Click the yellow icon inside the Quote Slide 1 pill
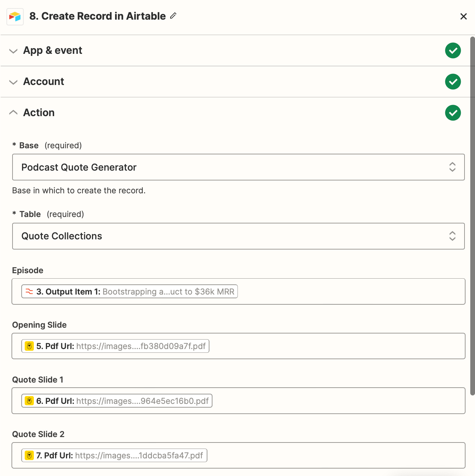 tap(29, 401)
